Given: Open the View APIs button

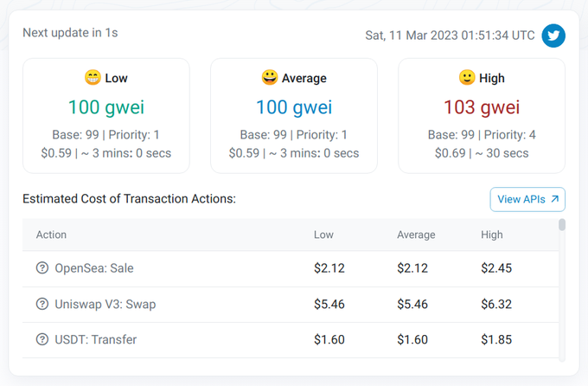Looking at the screenshot, I should [x=527, y=199].
